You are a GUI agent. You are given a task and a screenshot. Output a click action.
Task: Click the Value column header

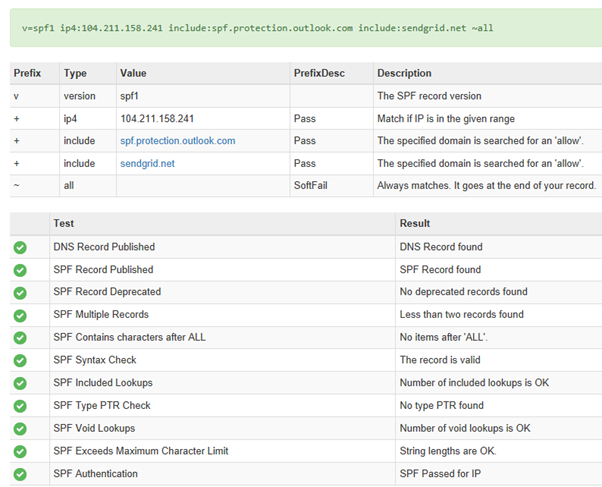[x=133, y=73]
